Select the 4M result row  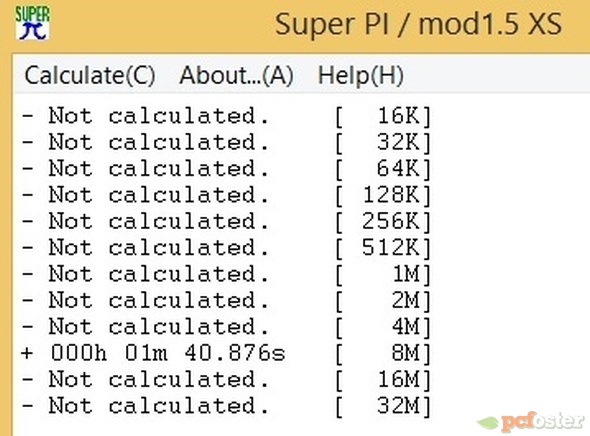(227, 327)
